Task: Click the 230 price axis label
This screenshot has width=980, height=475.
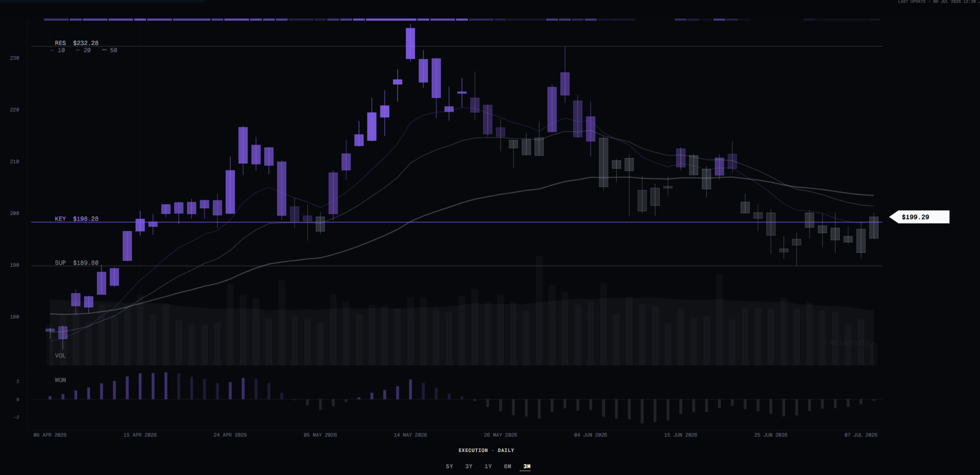Action: coord(14,58)
